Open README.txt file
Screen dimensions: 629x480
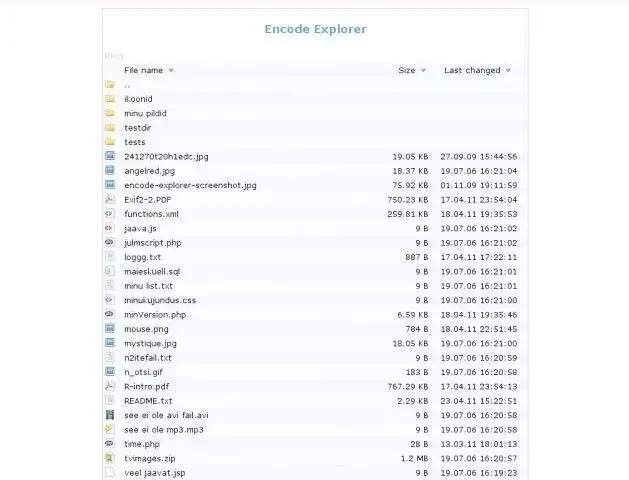(x=148, y=401)
